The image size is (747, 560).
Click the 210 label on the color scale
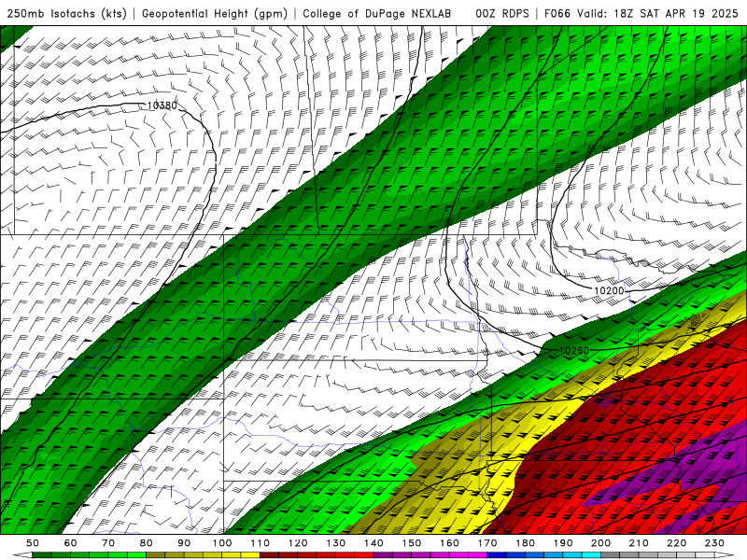pyautogui.click(x=639, y=543)
